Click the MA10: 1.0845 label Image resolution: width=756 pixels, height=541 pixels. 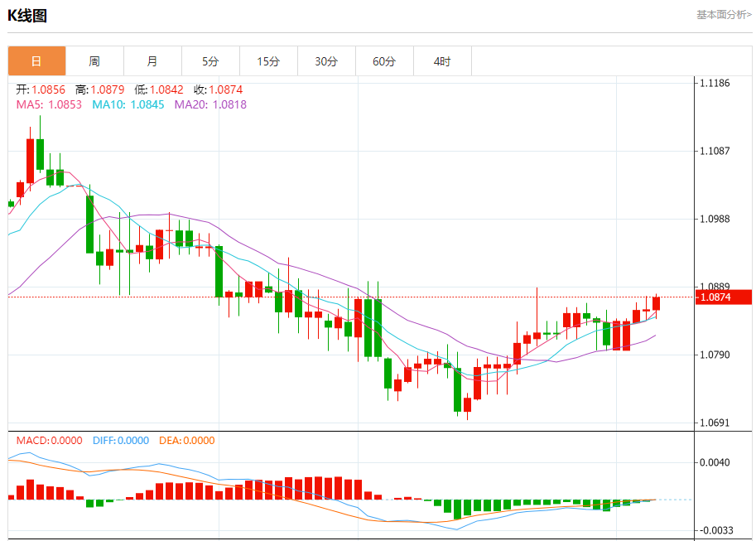(128, 104)
